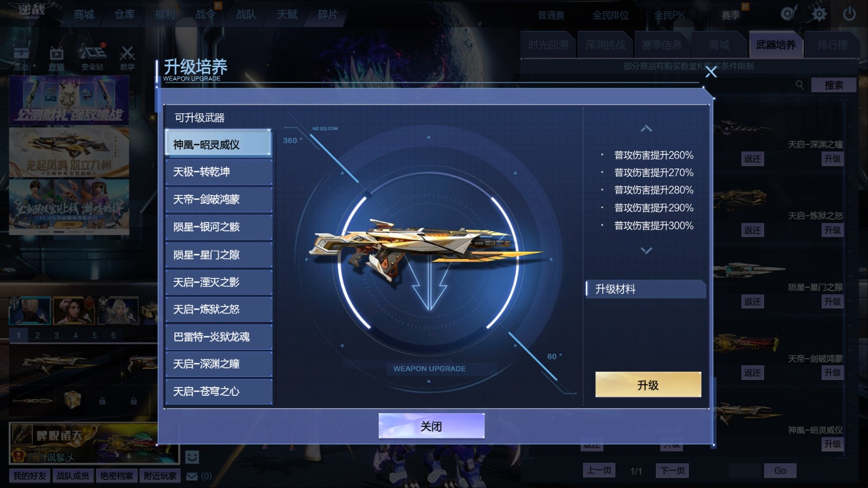Select 天极-转乾坤 in upgradable weapons list
Screen dimensions: 868x488
pyautogui.click(x=219, y=172)
